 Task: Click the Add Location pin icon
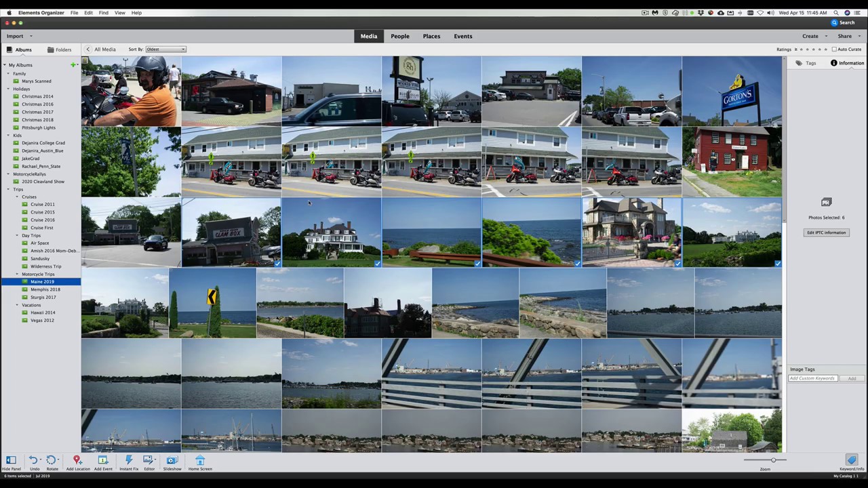pos(77,460)
